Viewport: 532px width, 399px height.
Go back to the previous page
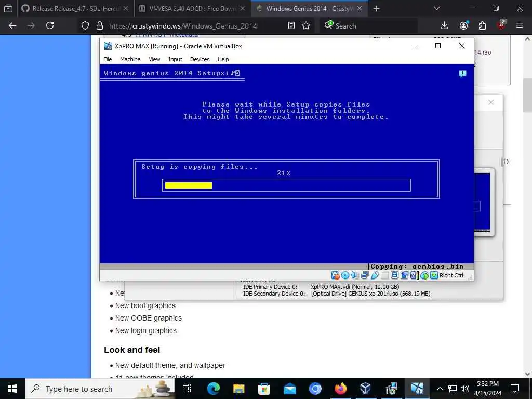12,25
